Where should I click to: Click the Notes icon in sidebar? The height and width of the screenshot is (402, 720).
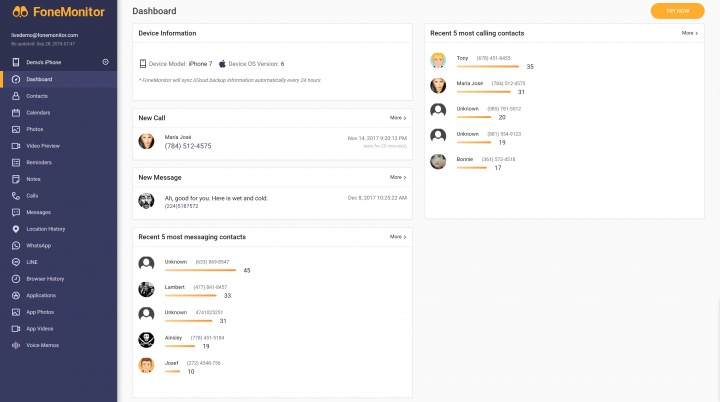(16, 179)
